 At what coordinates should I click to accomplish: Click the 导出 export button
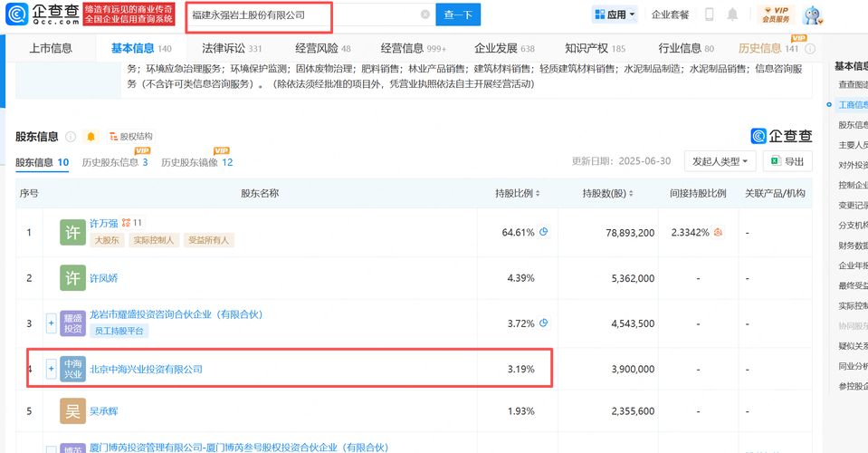tap(787, 161)
